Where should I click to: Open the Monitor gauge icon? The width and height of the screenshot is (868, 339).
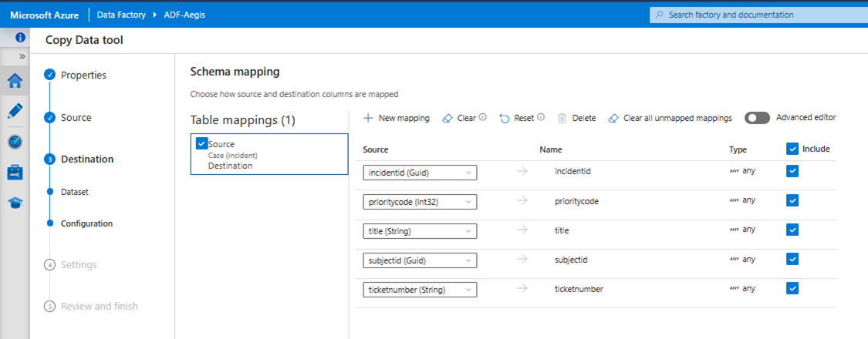[x=15, y=142]
